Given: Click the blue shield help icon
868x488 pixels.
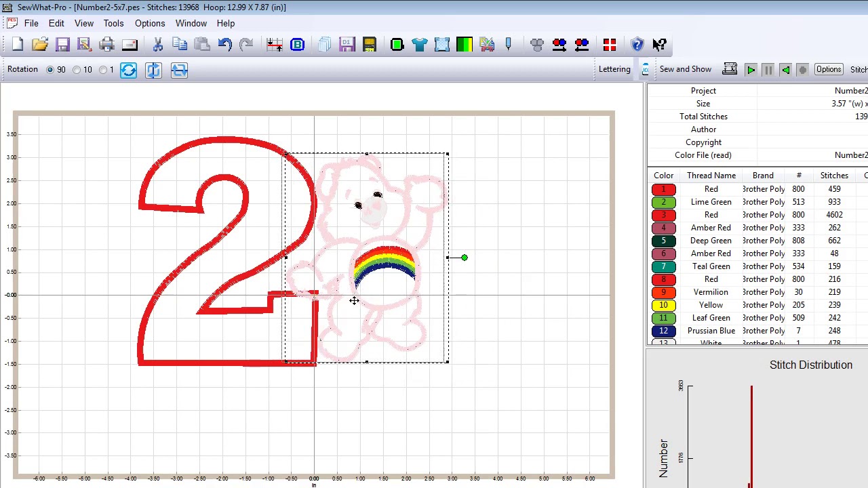Looking at the screenshot, I should (x=637, y=45).
